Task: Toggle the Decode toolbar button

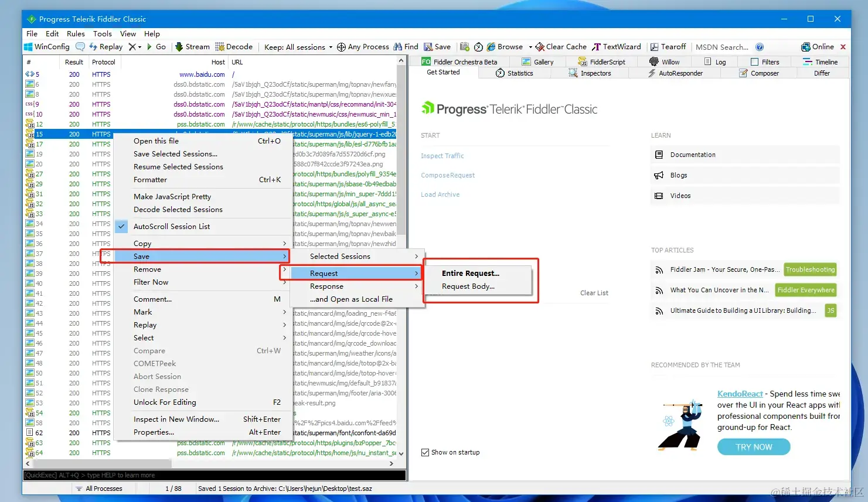Action: 234,47
